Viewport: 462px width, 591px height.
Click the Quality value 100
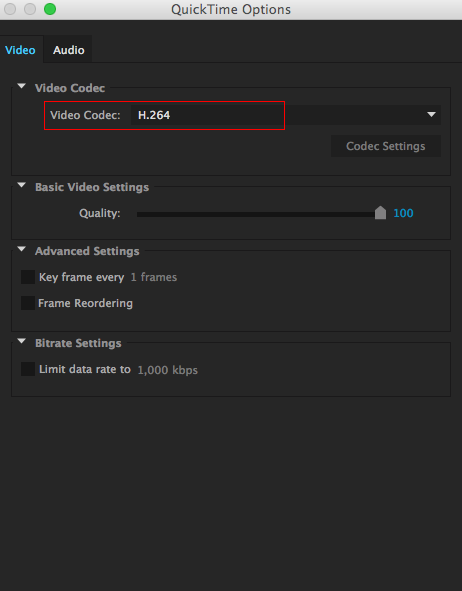(403, 213)
